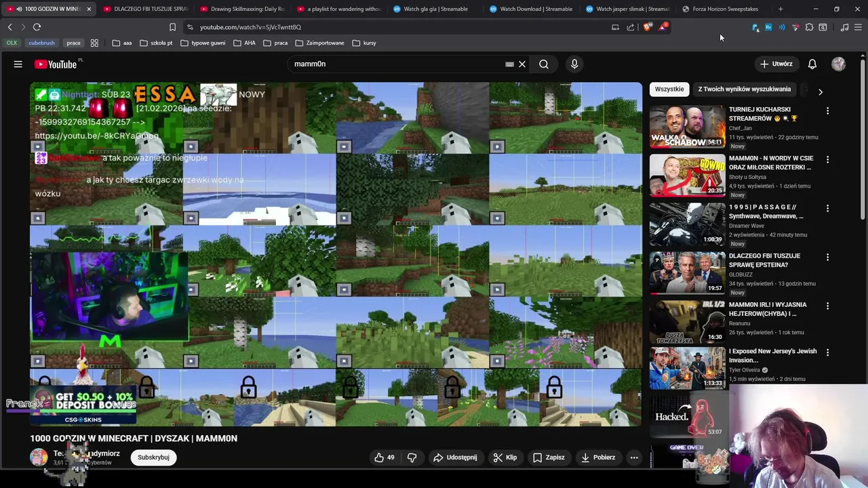
Task: Start voice search with the microphone
Action: click(x=574, y=64)
